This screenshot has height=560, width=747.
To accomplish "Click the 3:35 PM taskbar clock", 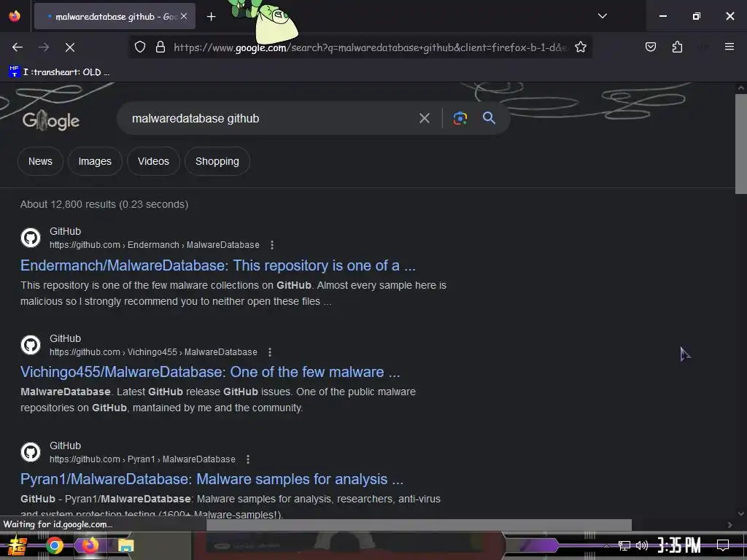I will [679, 545].
